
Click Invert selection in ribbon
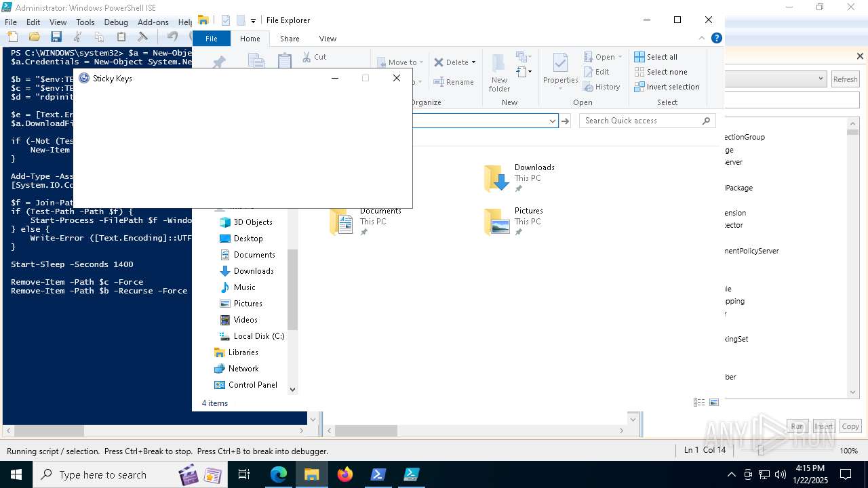(x=667, y=87)
